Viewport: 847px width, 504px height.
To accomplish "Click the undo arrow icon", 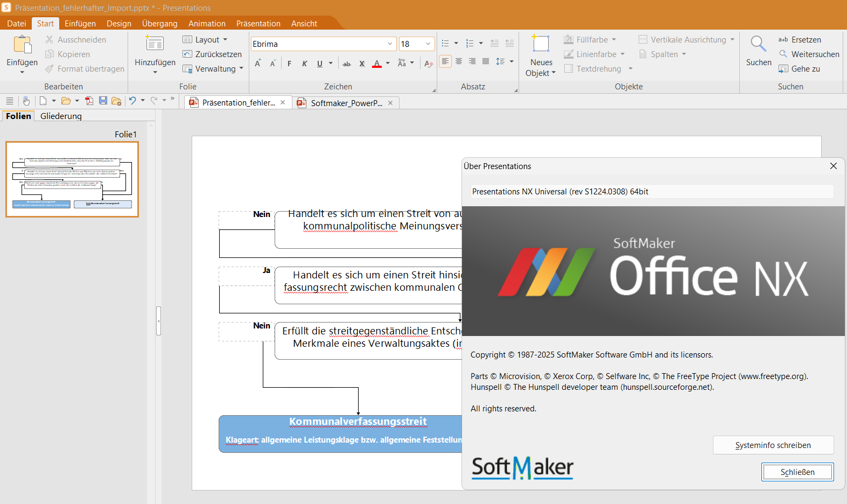I will pos(132,101).
